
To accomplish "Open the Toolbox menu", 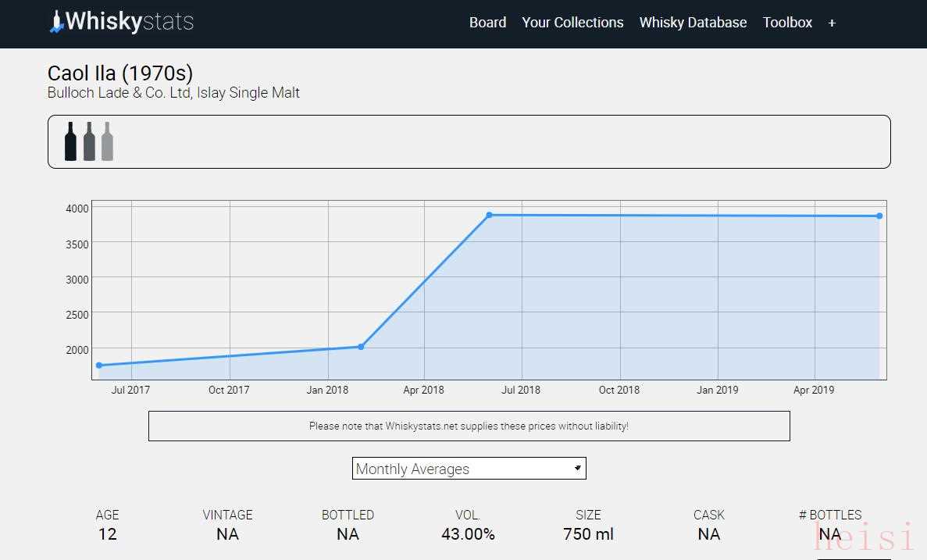I will [x=787, y=23].
